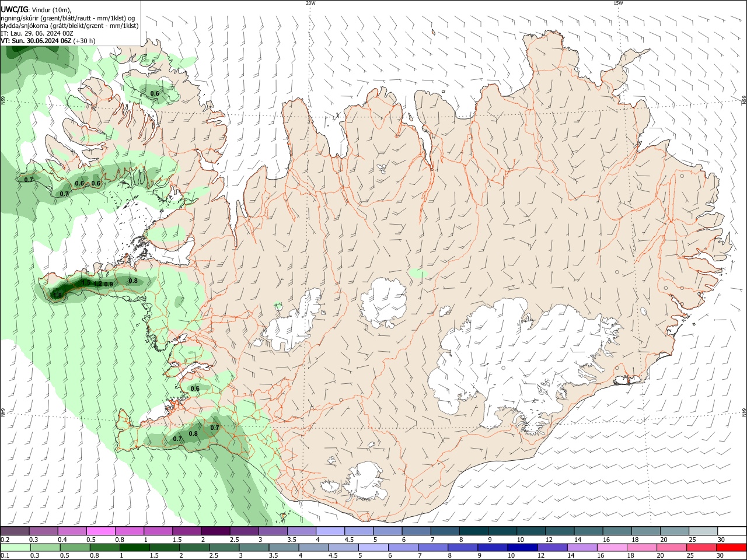Select the slate blue 6 snow swatch
The height and width of the screenshot is (560, 747).
pyautogui.click(x=417, y=531)
